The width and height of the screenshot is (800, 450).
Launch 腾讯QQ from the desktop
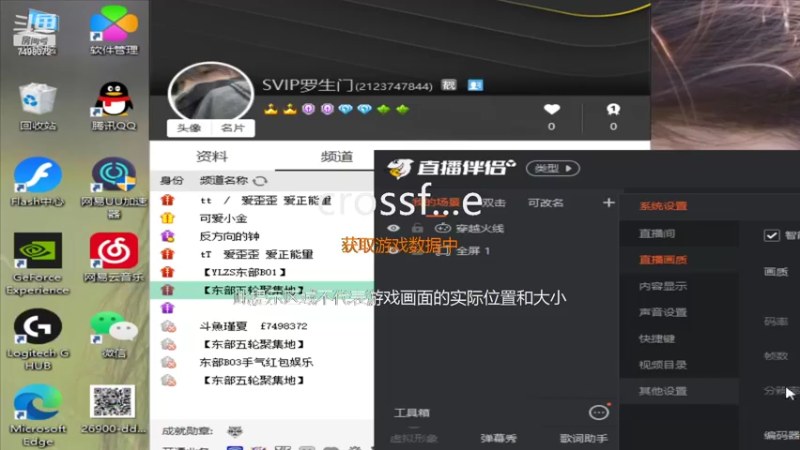(114, 106)
